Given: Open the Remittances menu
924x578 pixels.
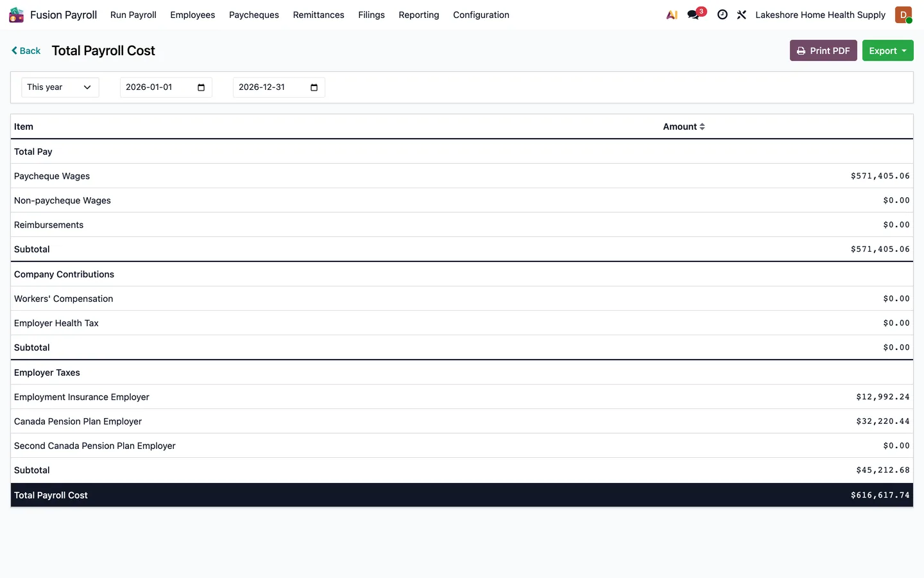Looking at the screenshot, I should click(x=318, y=15).
